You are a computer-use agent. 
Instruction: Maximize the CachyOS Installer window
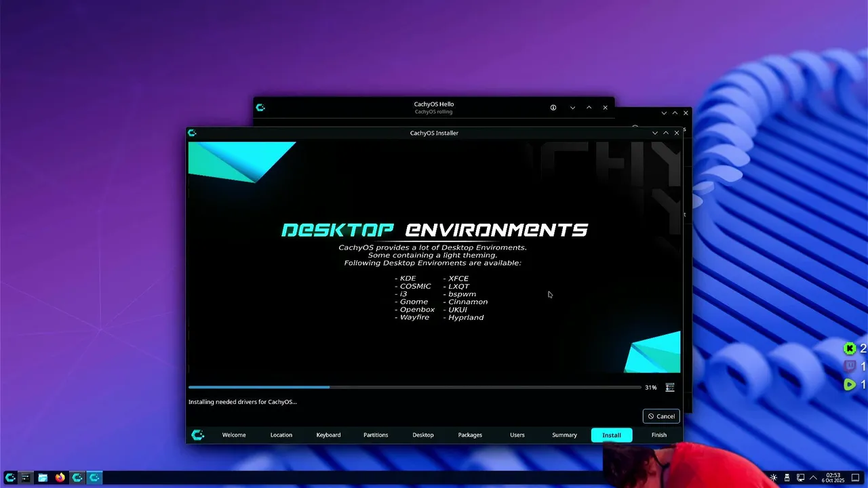666,133
